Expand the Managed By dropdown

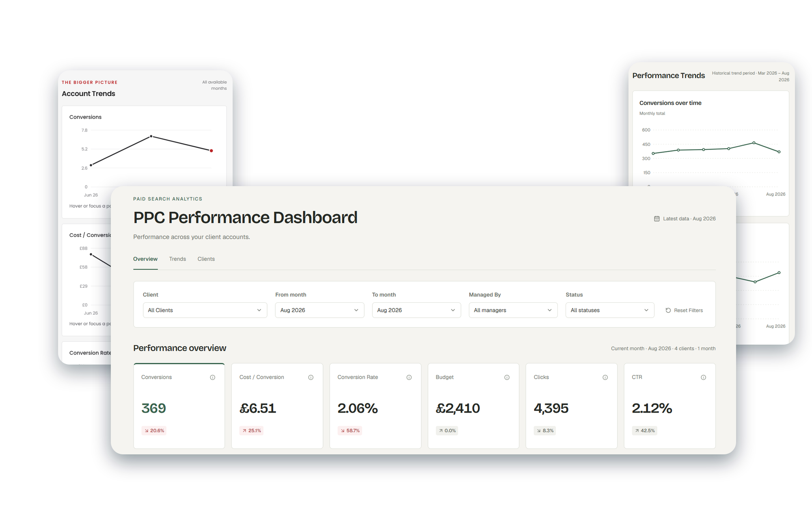pyautogui.click(x=513, y=310)
